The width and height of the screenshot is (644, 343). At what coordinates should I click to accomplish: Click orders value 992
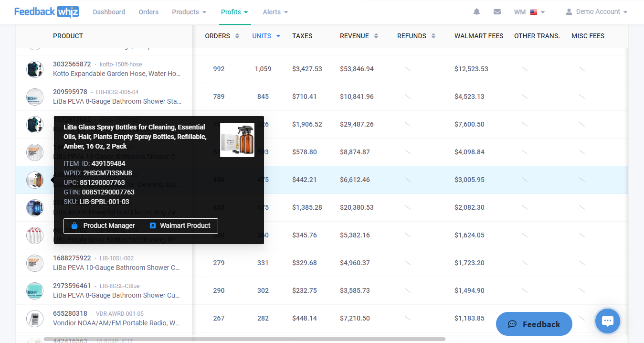219,69
